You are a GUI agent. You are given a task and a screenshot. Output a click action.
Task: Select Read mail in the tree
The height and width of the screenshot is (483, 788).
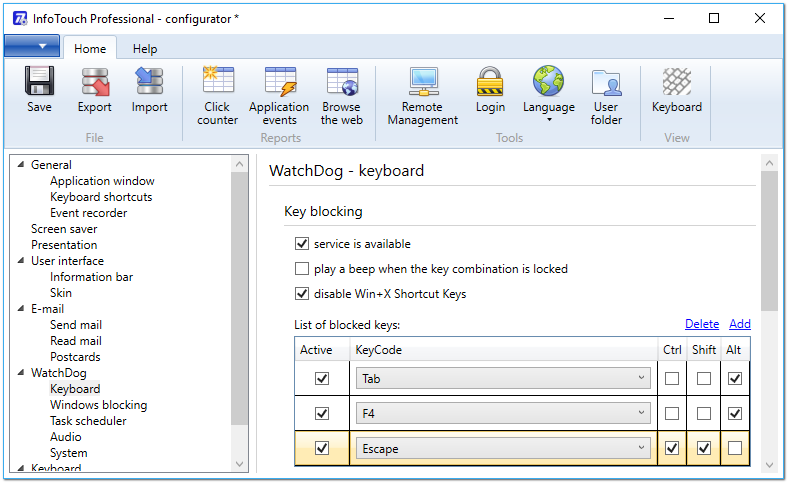76,341
